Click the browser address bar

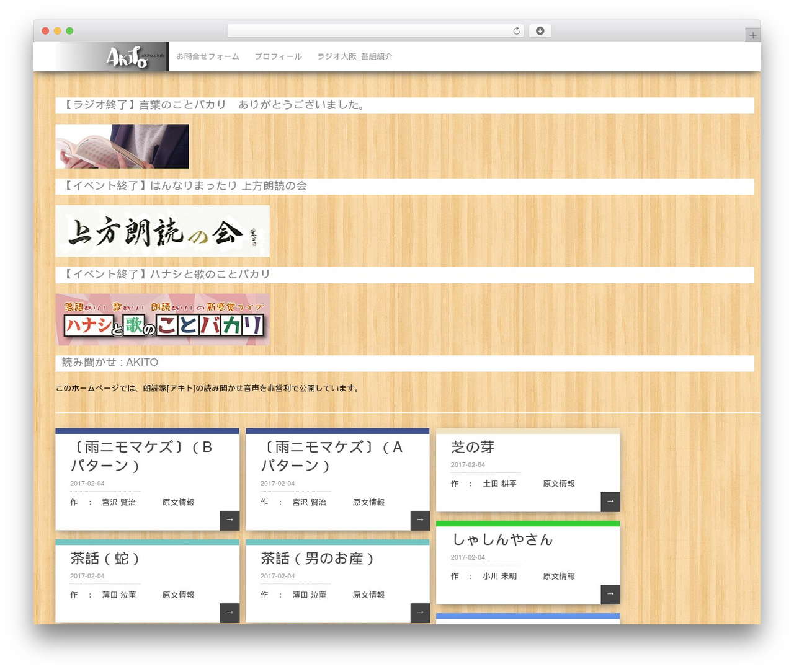[x=376, y=31]
